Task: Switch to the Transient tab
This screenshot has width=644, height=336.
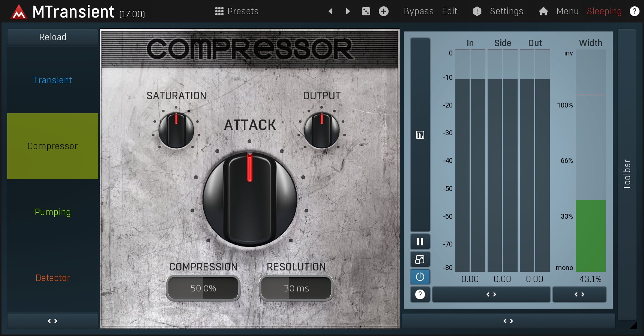Action: coord(53,80)
